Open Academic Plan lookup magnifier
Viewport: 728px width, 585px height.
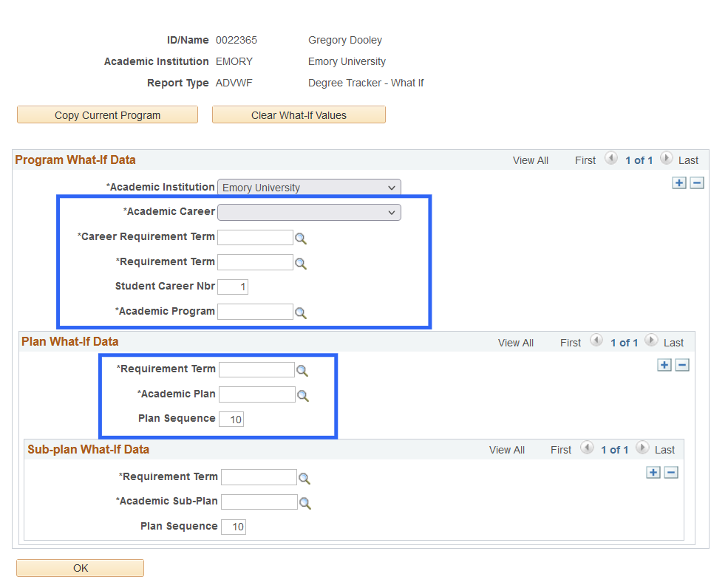click(302, 395)
